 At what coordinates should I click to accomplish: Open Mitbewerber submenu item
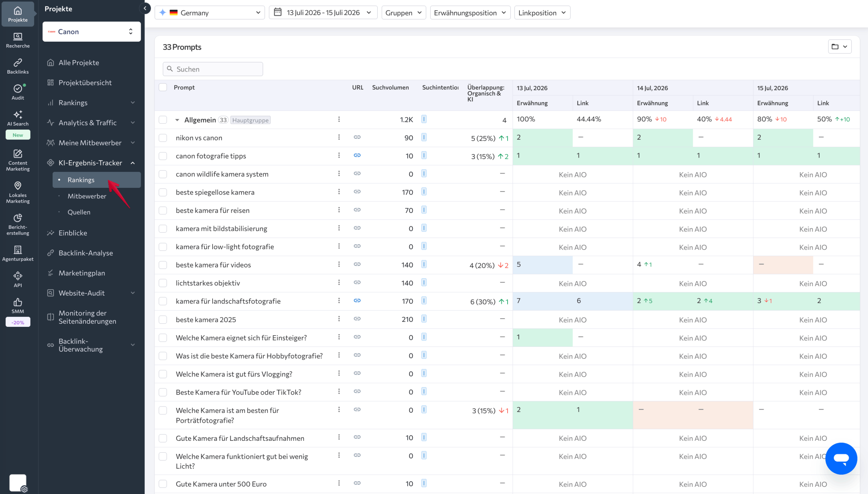pyautogui.click(x=87, y=196)
